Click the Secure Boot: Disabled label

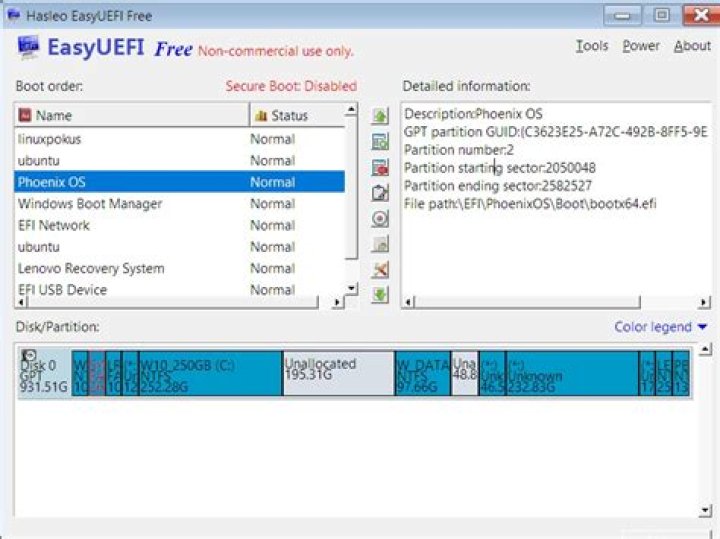[291, 86]
